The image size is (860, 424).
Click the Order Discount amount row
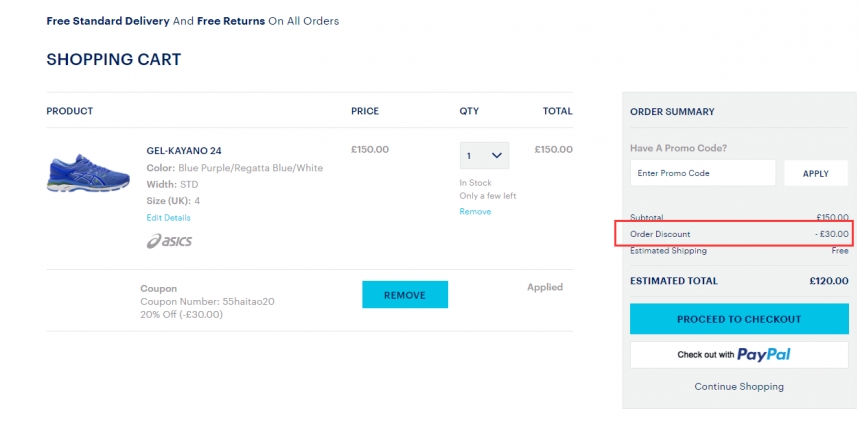(x=739, y=234)
